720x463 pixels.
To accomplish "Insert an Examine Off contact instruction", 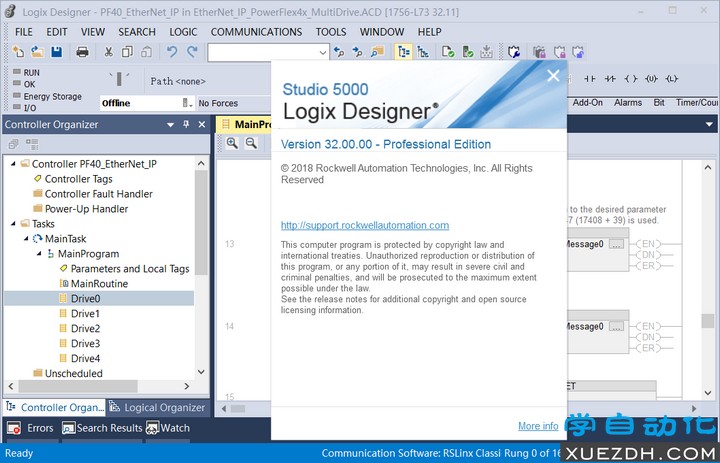I will click(610, 79).
